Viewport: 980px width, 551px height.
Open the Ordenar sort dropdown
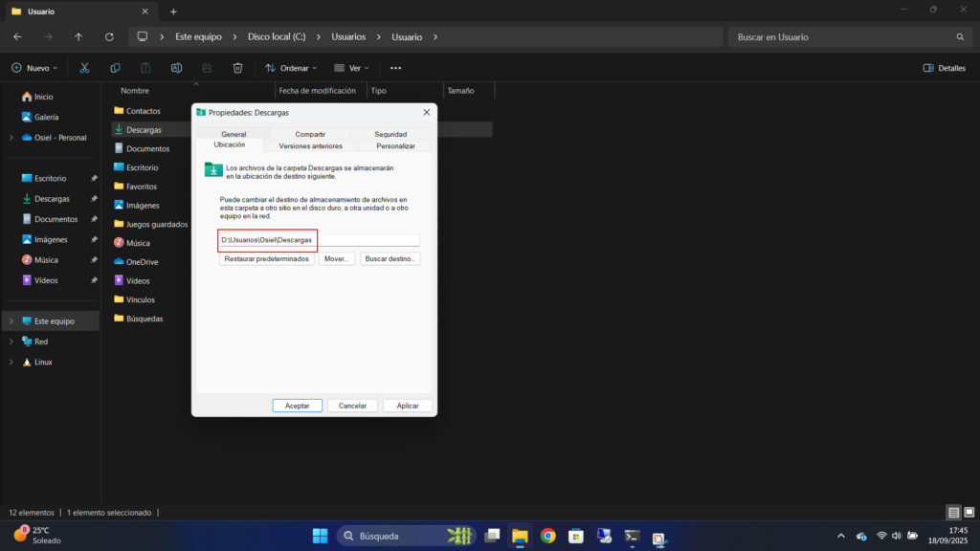tap(293, 68)
